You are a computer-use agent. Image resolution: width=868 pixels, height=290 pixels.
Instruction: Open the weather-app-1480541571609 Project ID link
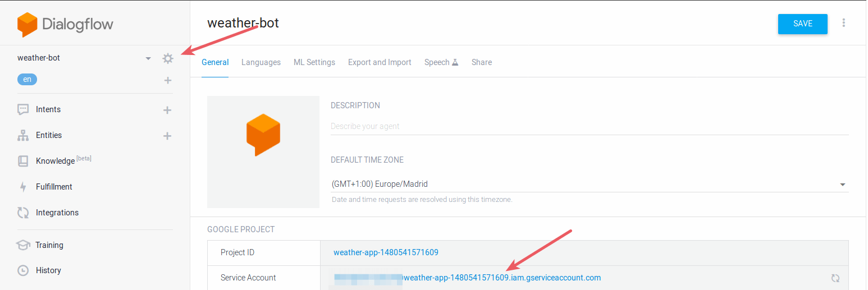[x=386, y=252]
